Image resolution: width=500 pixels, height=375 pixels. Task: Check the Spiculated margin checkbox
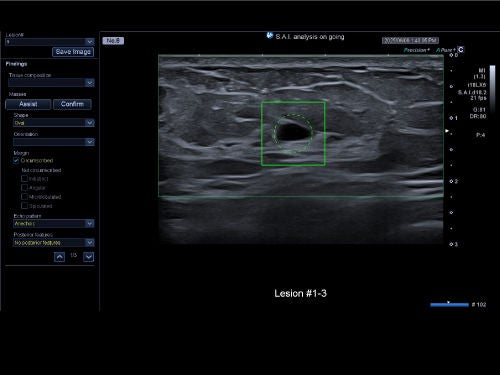(x=24, y=206)
